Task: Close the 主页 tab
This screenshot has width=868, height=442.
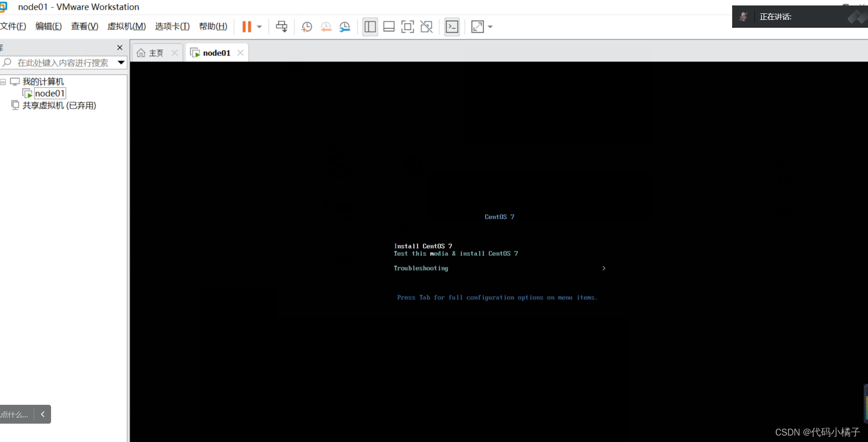Action: tap(174, 53)
